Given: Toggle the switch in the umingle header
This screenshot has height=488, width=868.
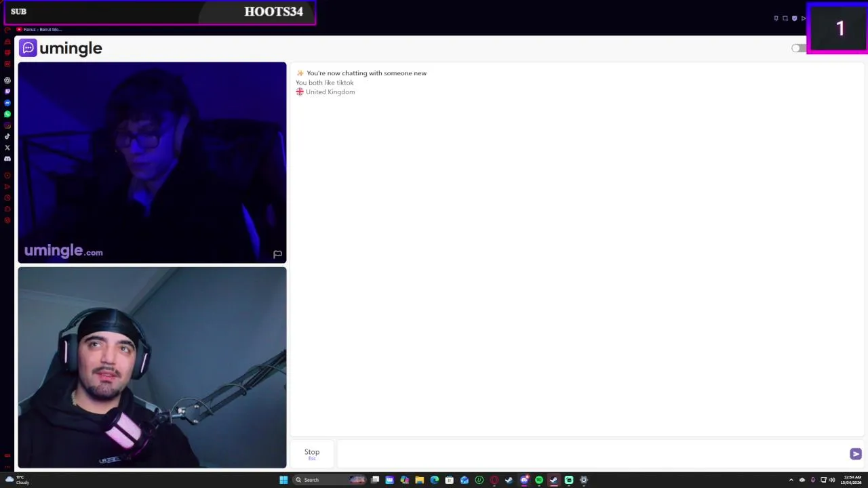Looking at the screenshot, I should [798, 48].
